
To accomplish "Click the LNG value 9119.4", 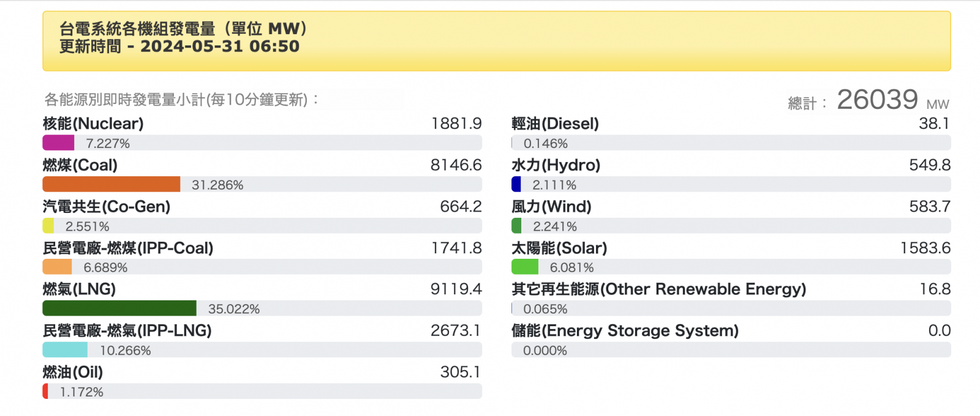I will pyautogui.click(x=456, y=289).
